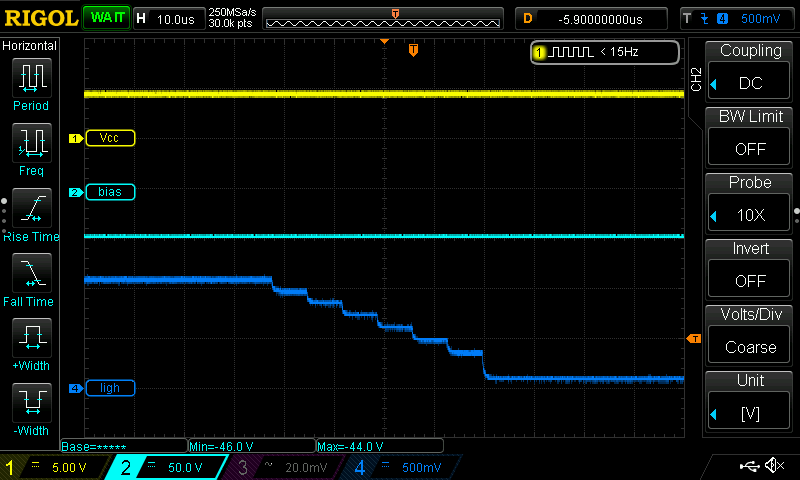Click the USB connection status icon
Screen dimensions: 800x480
[x=749, y=465]
